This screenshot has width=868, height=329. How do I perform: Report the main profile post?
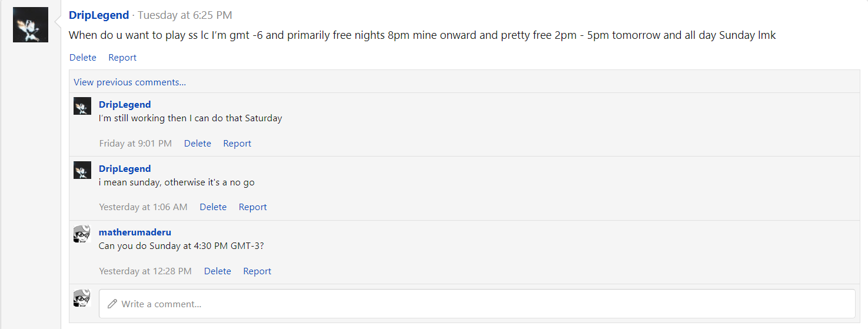(x=122, y=58)
